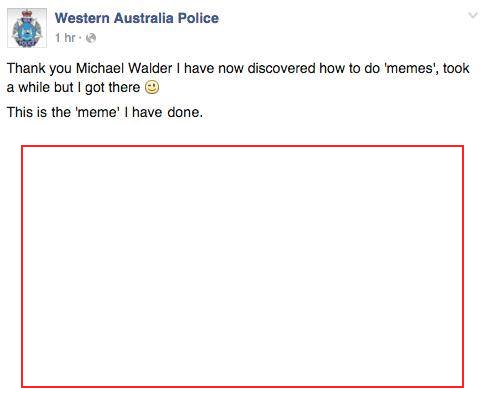The width and height of the screenshot is (485, 401).
Task: Click the globe public audience icon
Action: 91,38
